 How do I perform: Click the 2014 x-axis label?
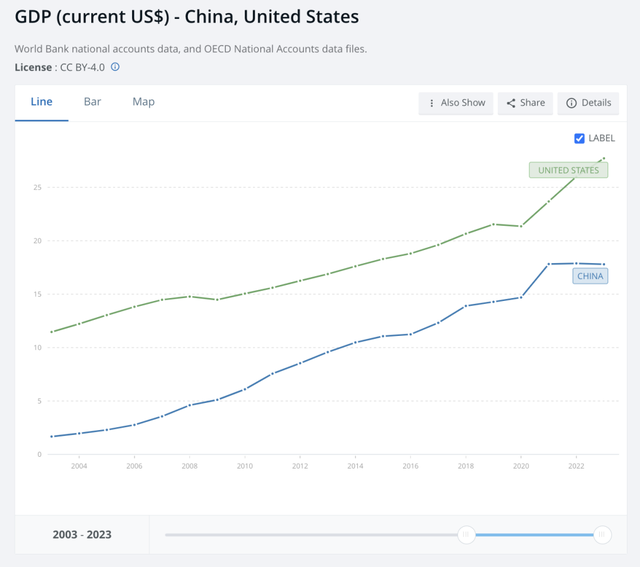355,466
